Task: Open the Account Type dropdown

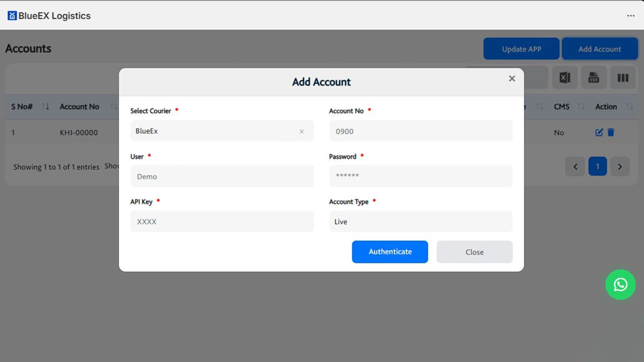Action: [x=420, y=221]
